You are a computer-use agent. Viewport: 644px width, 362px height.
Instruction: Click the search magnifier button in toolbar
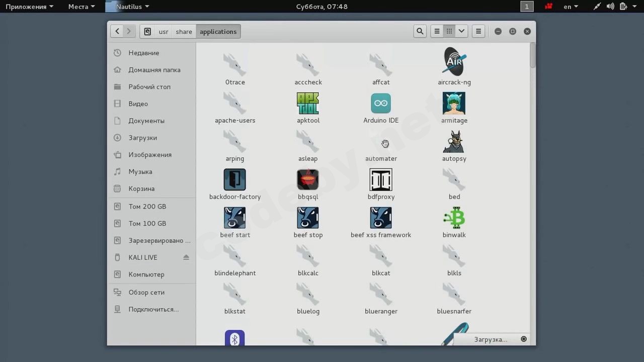420,31
